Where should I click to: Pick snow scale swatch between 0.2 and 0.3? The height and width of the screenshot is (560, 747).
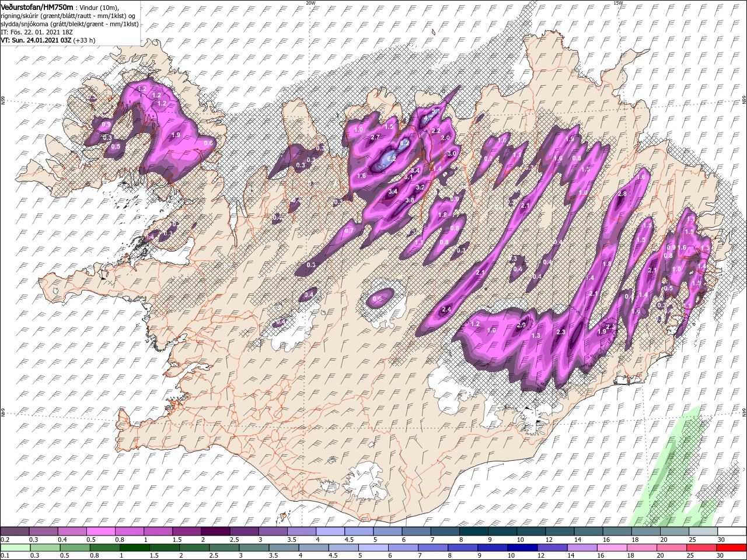pyautogui.click(x=16, y=531)
